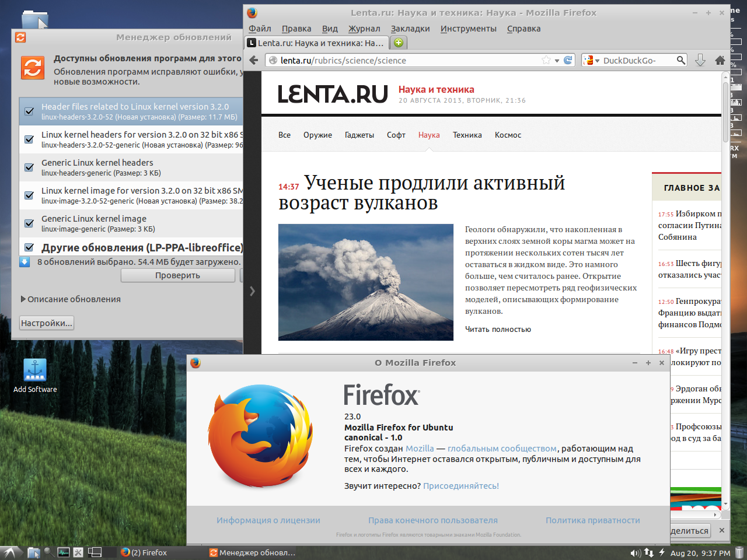Open the Журнал menu

(x=364, y=29)
